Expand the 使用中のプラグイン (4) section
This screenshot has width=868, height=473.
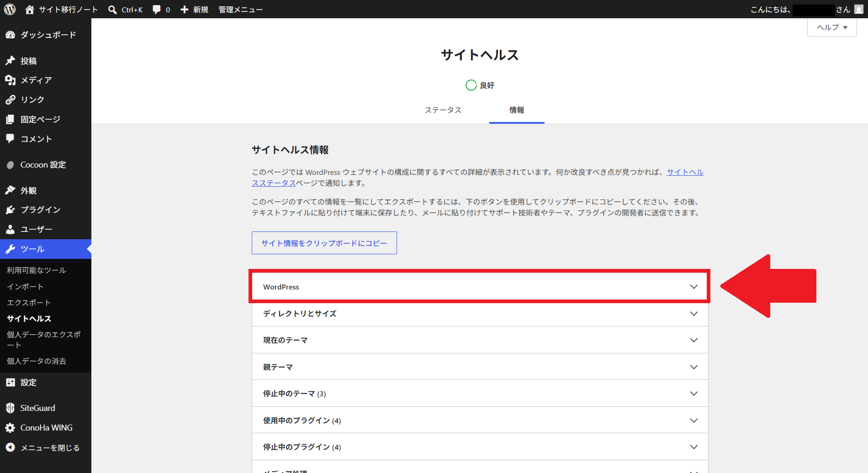pyautogui.click(x=480, y=420)
